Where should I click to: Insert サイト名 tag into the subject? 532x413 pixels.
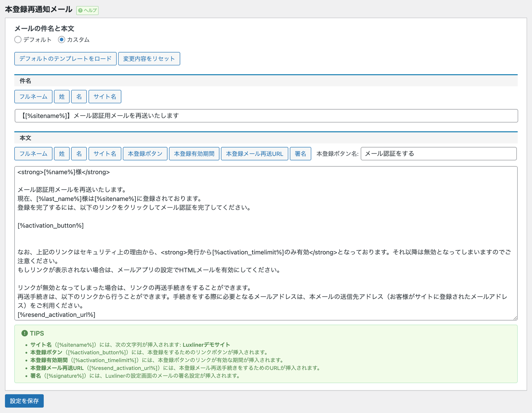pos(105,97)
